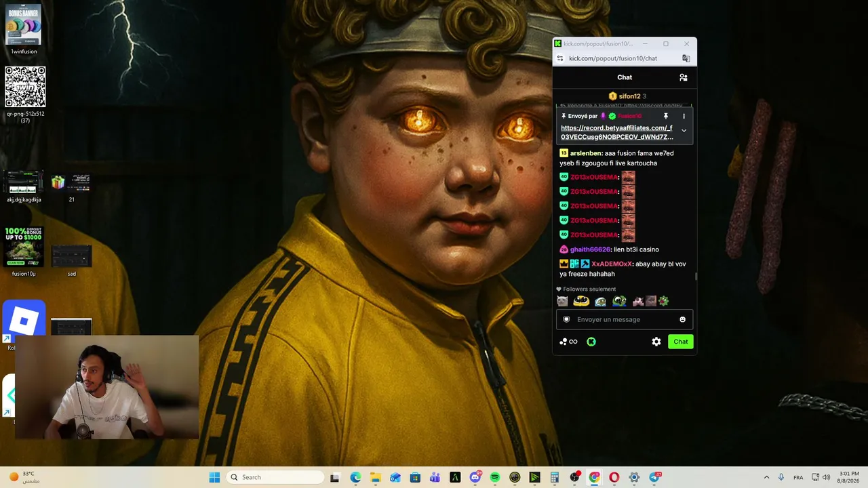The width and height of the screenshot is (868, 488).
Task: Select the grey cat quick emote
Action: 562,302
